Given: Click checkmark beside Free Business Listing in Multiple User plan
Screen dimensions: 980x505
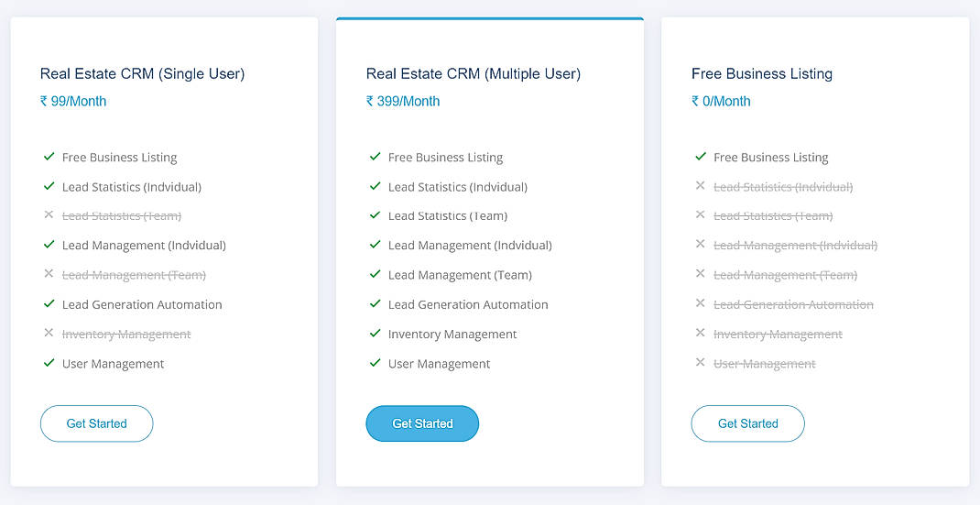Looking at the screenshot, I should (x=375, y=157).
